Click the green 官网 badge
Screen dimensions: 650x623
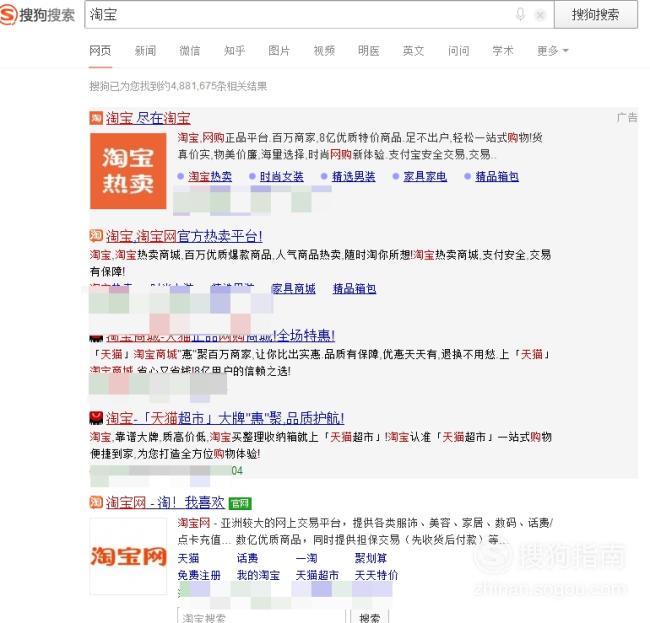(240, 504)
